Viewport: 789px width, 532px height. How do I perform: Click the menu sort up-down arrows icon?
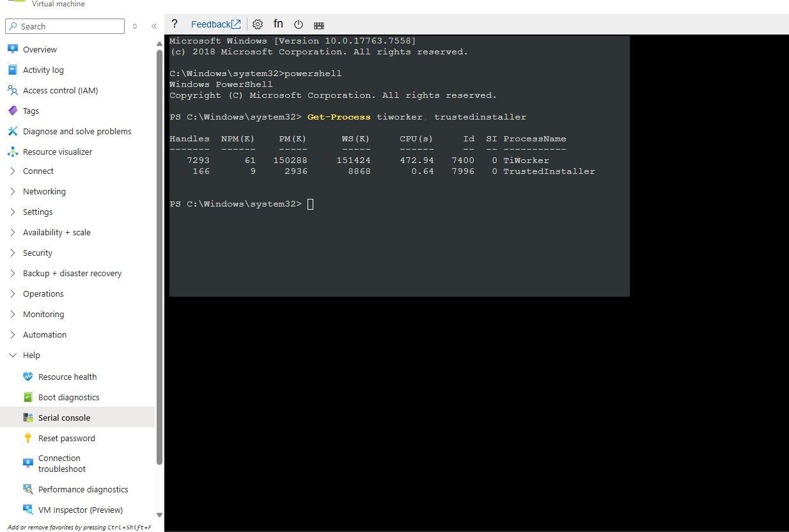tap(135, 26)
